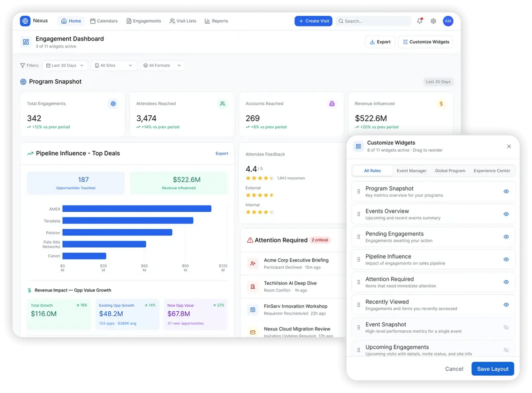The image size is (532, 393).
Task: Grab the Pipeline Influence widget drag handle
Action: [x=359, y=259]
